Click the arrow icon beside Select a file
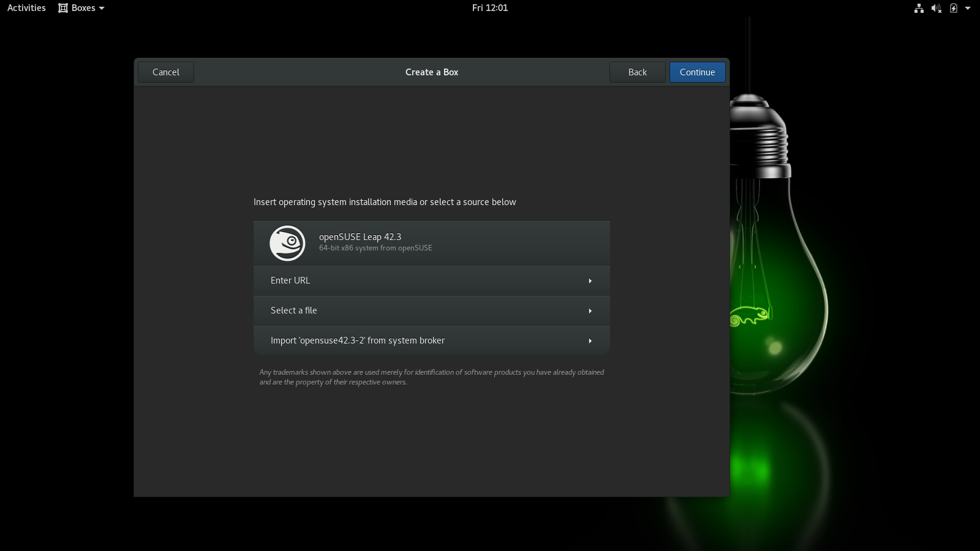Viewport: 980px width, 551px height. 590,311
